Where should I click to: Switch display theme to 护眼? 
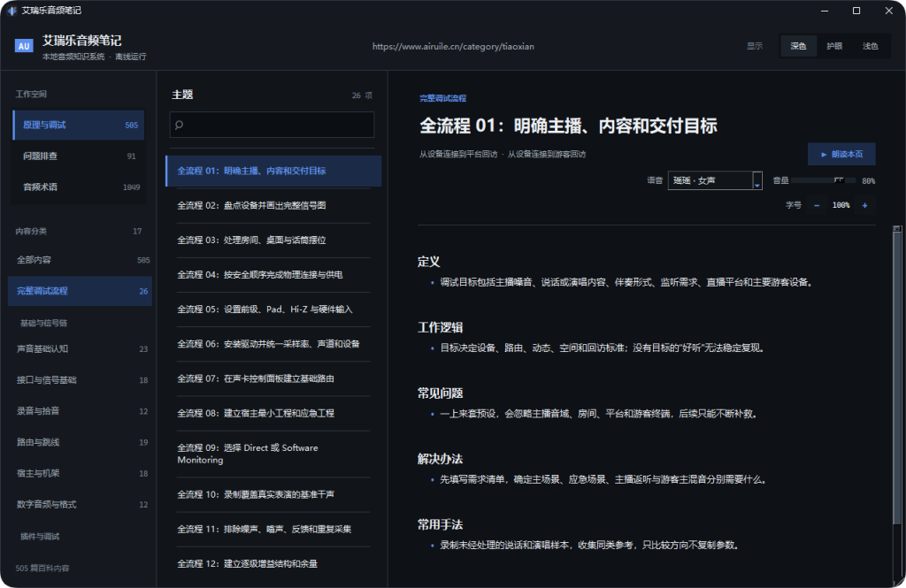834,46
